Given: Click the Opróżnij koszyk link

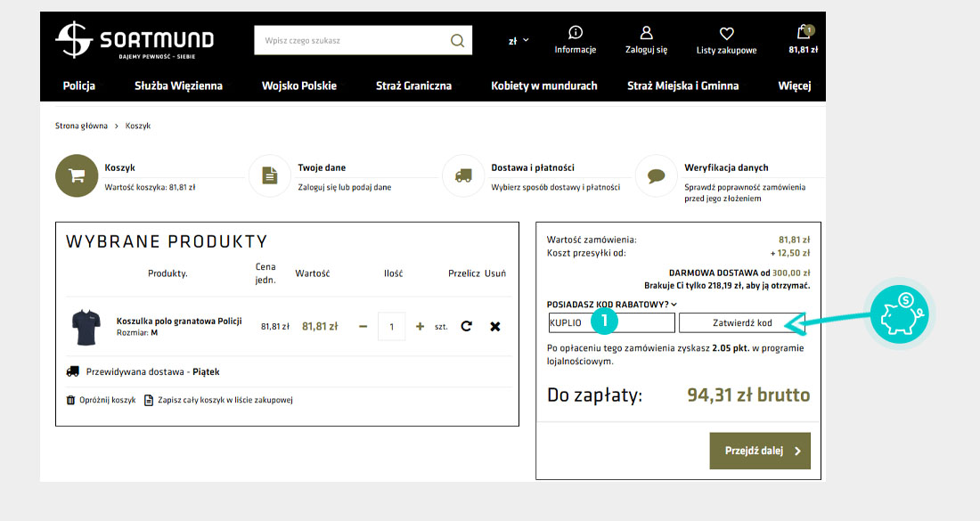Looking at the screenshot, I should coord(102,400).
